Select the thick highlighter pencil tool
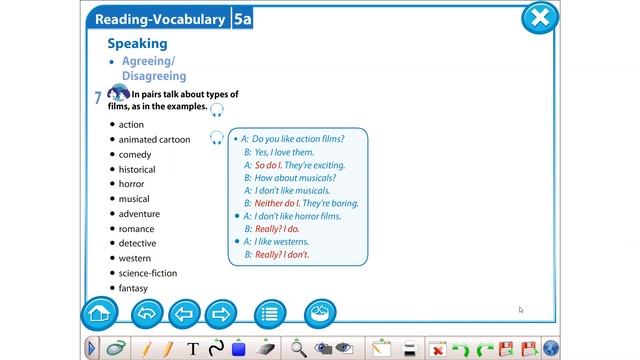 pos(167,349)
